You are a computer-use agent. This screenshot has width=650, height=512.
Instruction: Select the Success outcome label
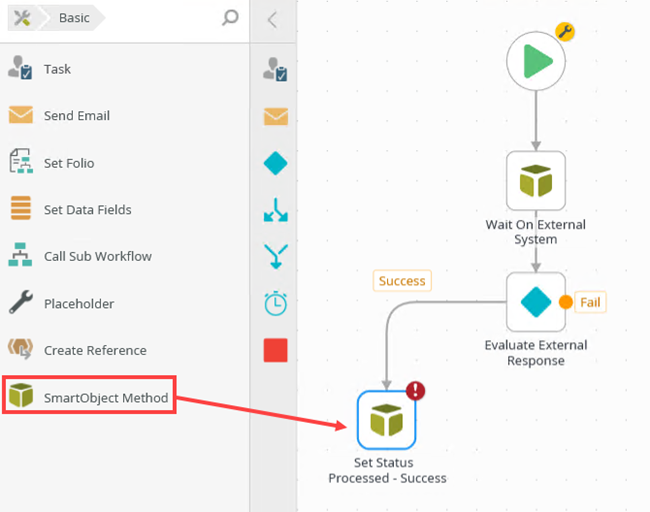pos(402,281)
